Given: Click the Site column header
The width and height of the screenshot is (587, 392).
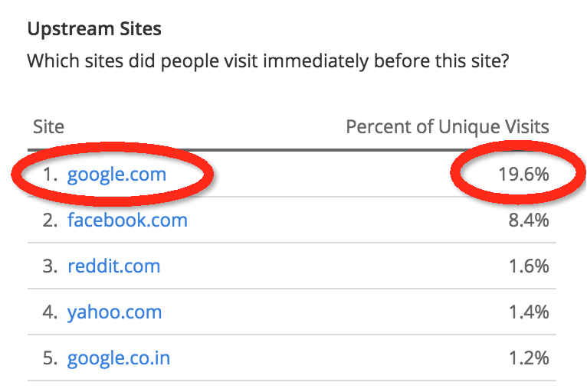Looking at the screenshot, I should (x=48, y=127).
